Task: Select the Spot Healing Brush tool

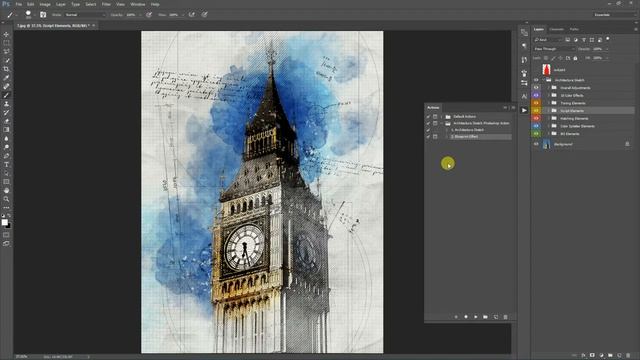Action: (x=6, y=86)
